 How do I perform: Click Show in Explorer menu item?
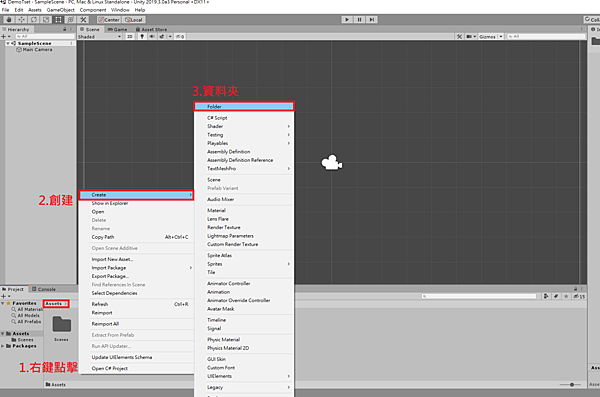pos(136,203)
